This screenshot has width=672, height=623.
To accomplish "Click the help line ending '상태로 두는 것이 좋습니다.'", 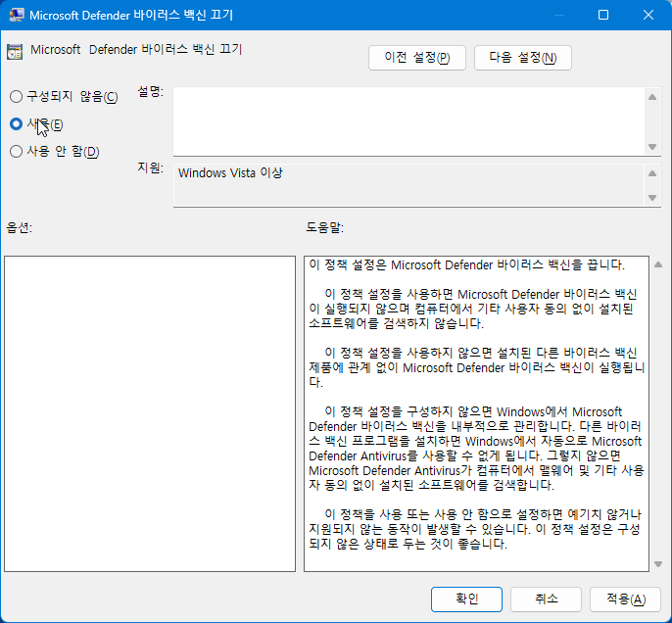I will [408, 544].
